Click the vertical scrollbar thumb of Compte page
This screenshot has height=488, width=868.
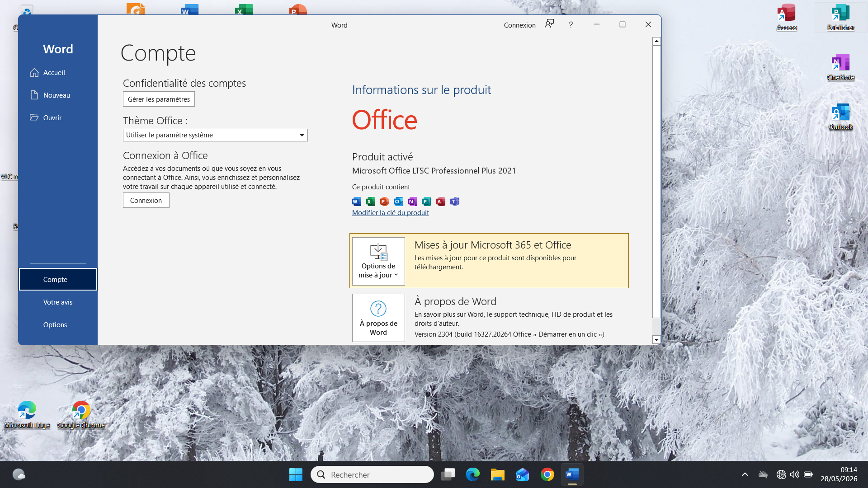(656, 181)
